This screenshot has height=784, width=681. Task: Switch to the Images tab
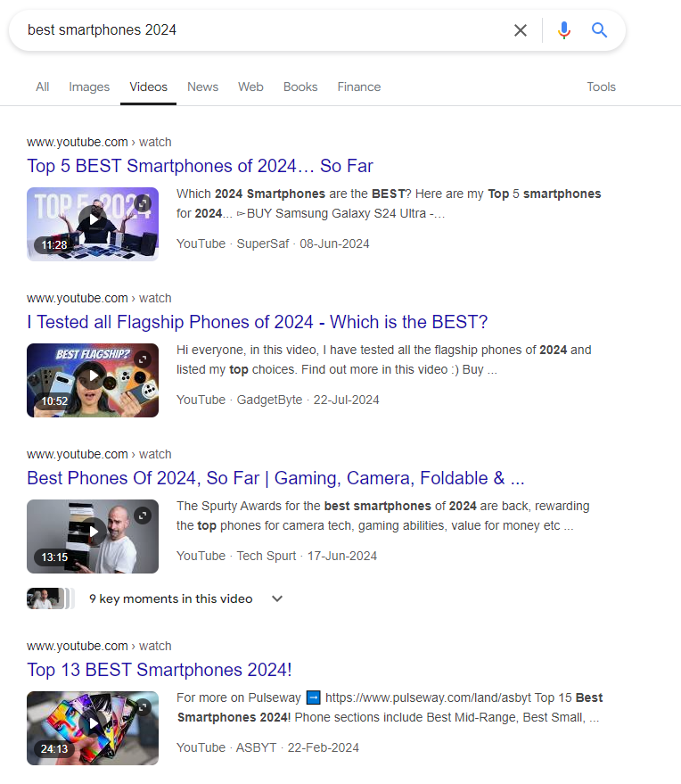pos(89,87)
